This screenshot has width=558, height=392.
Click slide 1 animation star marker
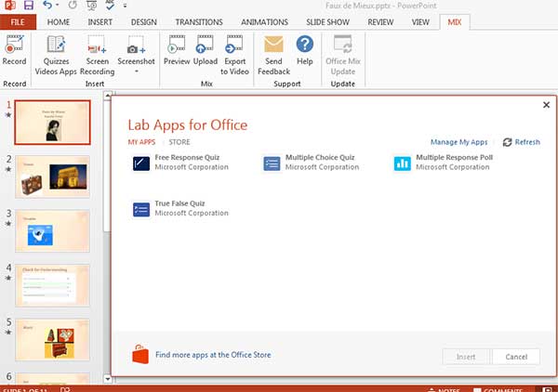coord(8,115)
